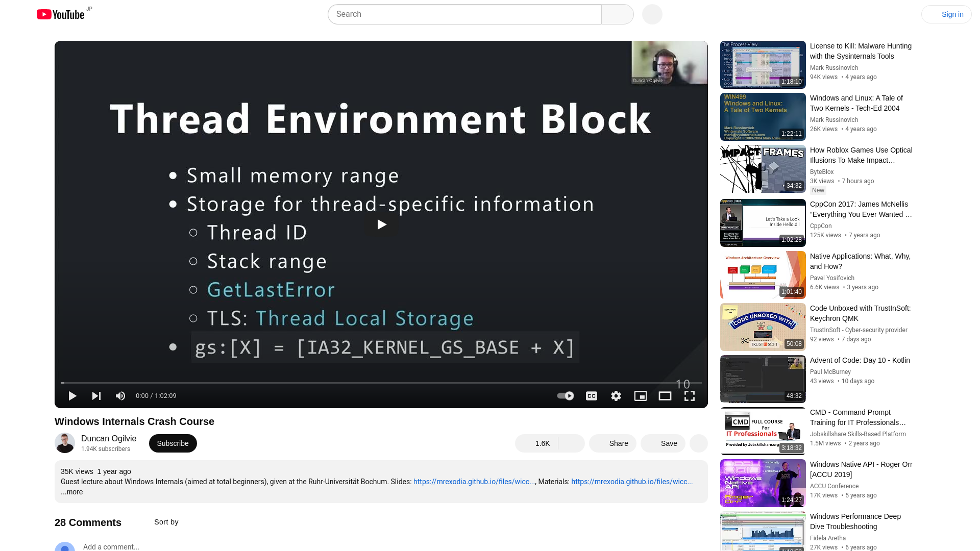The width and height of the screenshot is (980, 551).
Task: Click the materials link in video description
Action: [632, 482]
